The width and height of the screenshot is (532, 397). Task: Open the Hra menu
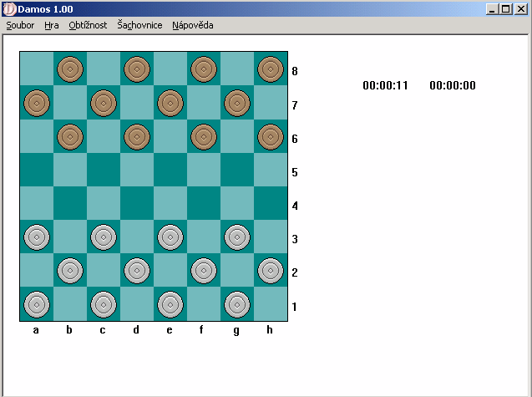(51, 25)
